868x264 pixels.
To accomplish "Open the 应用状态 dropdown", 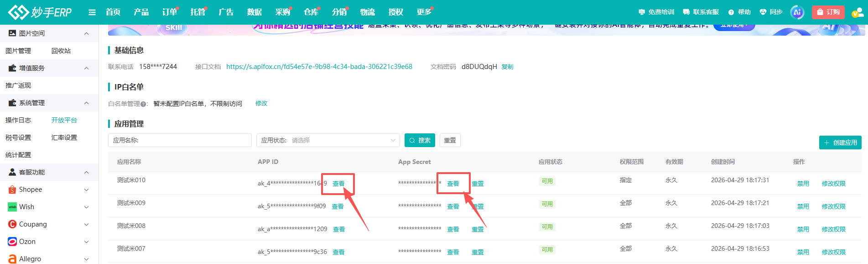I will coord(328,140).
